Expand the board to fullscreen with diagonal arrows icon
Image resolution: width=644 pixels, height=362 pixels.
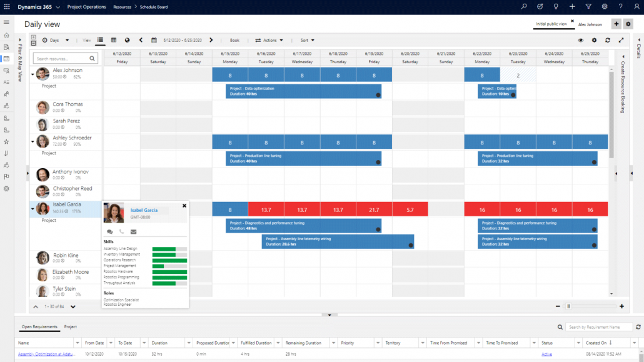click(621, 40)
